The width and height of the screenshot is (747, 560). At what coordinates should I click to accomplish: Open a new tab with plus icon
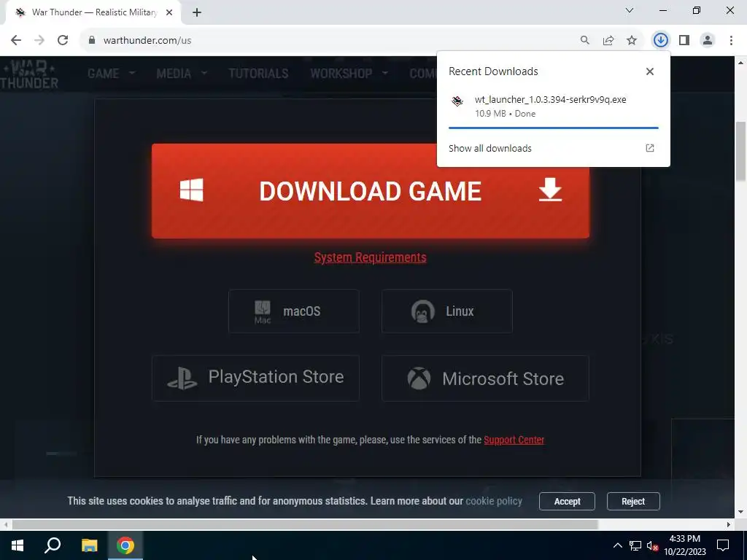[x=197, y=12]
